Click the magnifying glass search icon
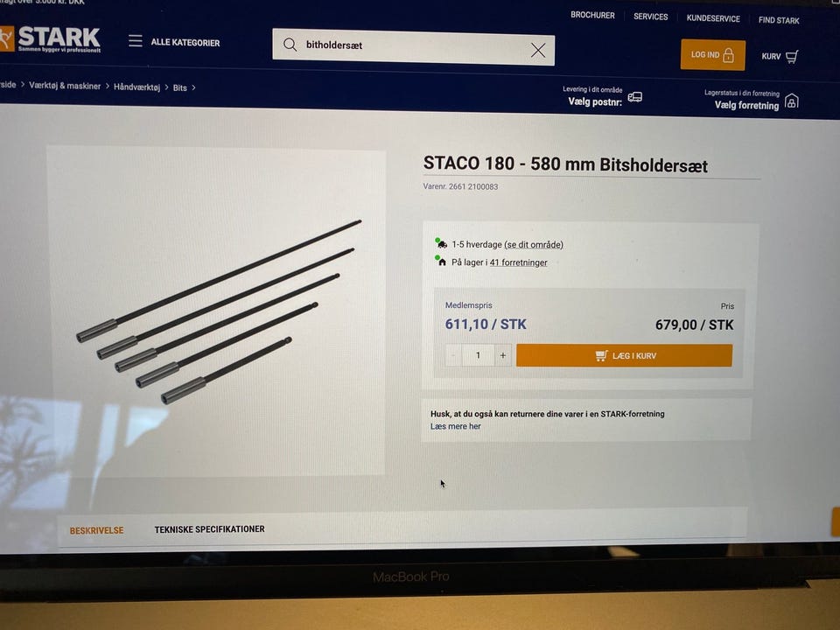The image size is (840, 630). click(290, 45)
